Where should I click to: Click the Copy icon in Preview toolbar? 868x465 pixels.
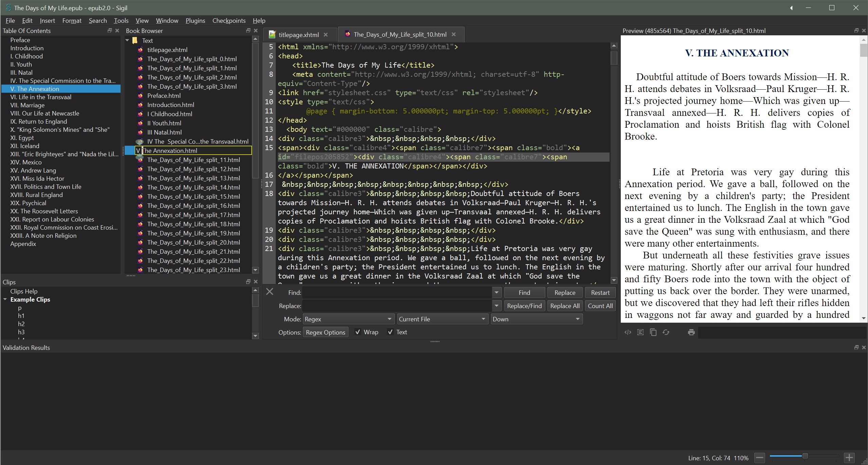pos(653,332)
